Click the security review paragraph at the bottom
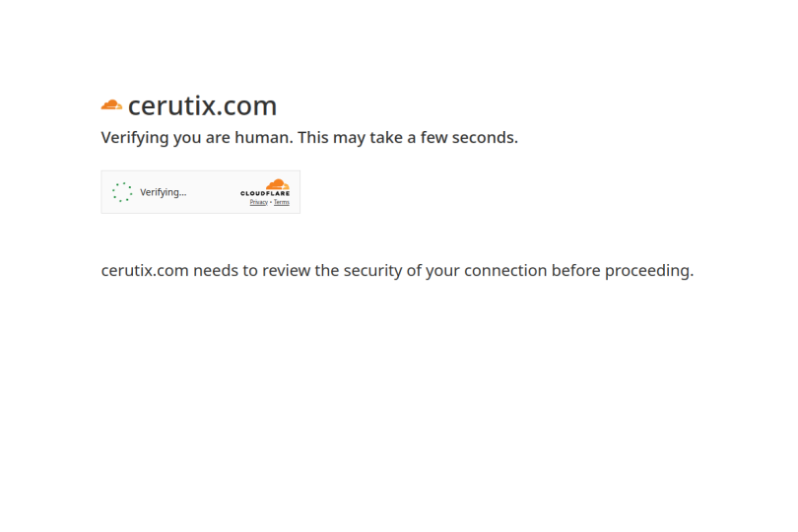Viewport: 798px width, 532px height. pos(397,270)
